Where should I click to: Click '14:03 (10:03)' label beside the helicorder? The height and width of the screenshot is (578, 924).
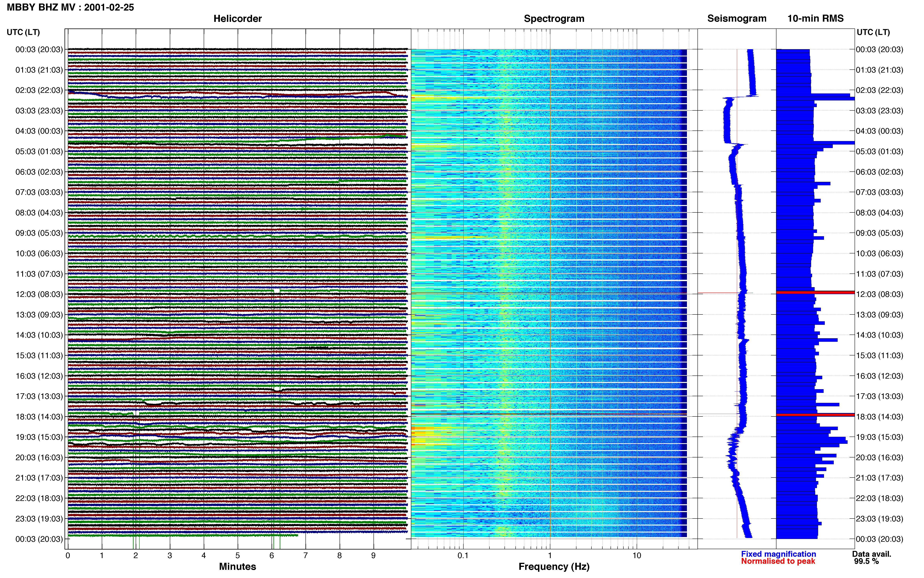coord(39,335)
